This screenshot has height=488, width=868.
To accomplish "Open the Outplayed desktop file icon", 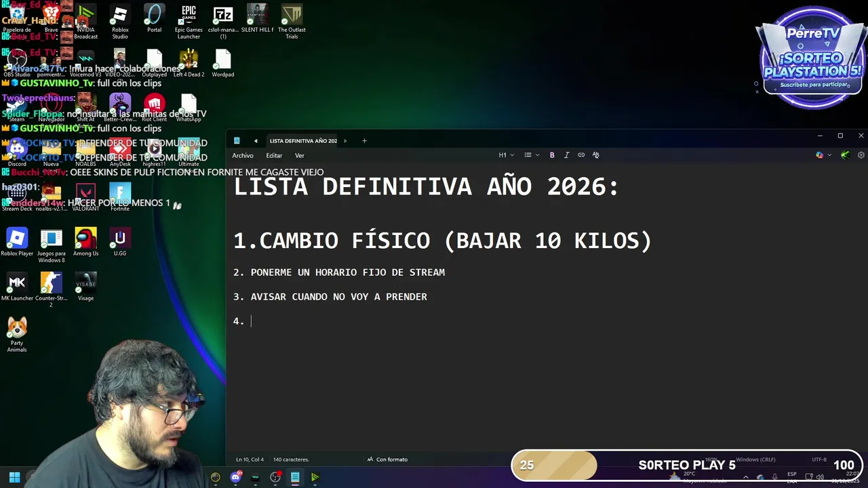I will click(x=155, y=63).
